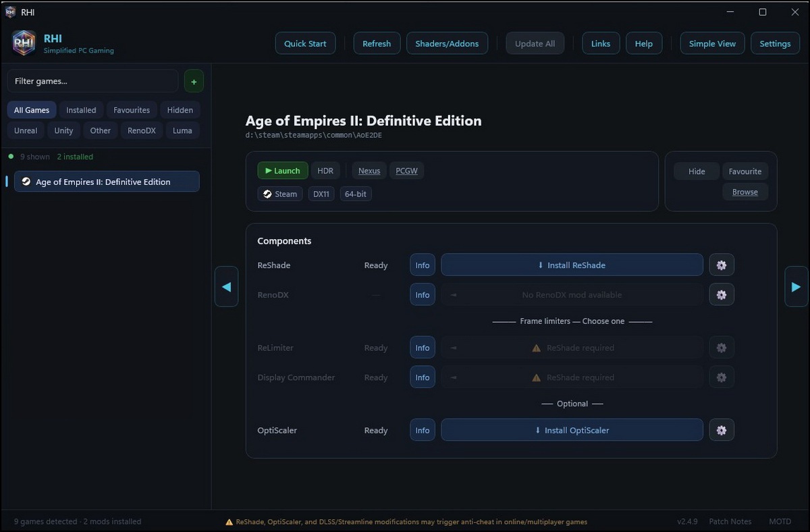
Task: Click the Update All button
Action: coord(535,43)
